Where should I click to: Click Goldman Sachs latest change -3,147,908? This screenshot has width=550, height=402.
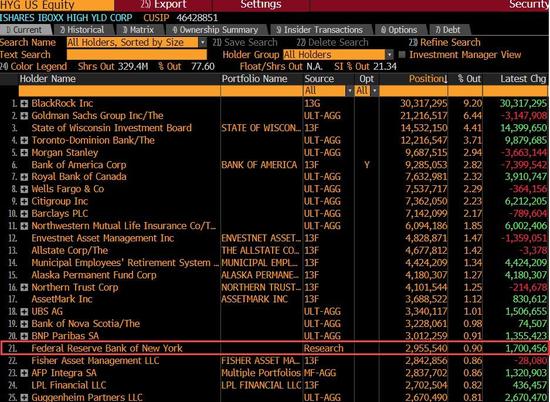523,116
